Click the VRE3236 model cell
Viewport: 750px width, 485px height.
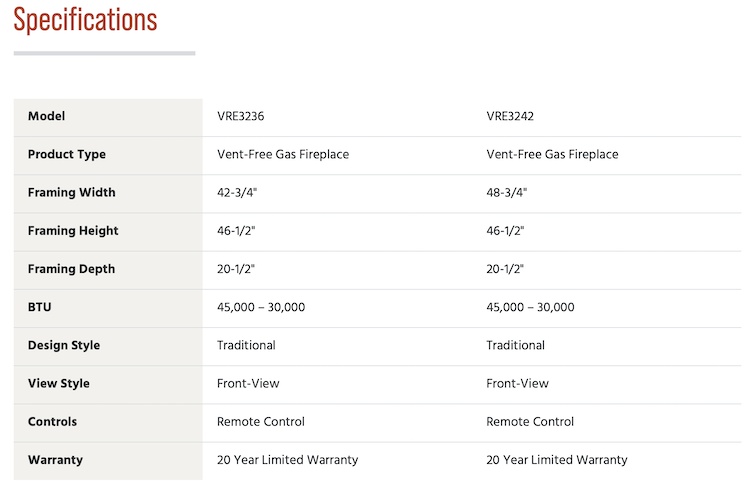(241, 116)
